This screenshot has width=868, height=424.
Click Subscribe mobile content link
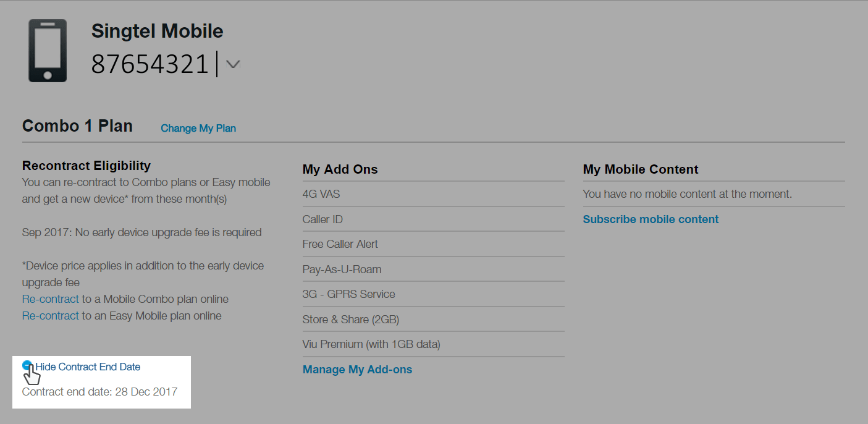pos(651,219)
